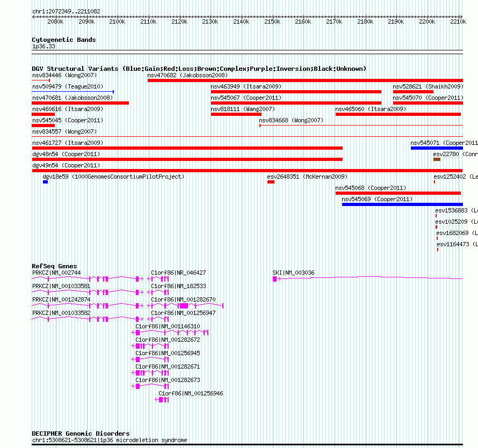This screenshot has width=478, height=448.
Task: Open the 1p36 microdeletion syndrome entry
Action: coord(110,440)
